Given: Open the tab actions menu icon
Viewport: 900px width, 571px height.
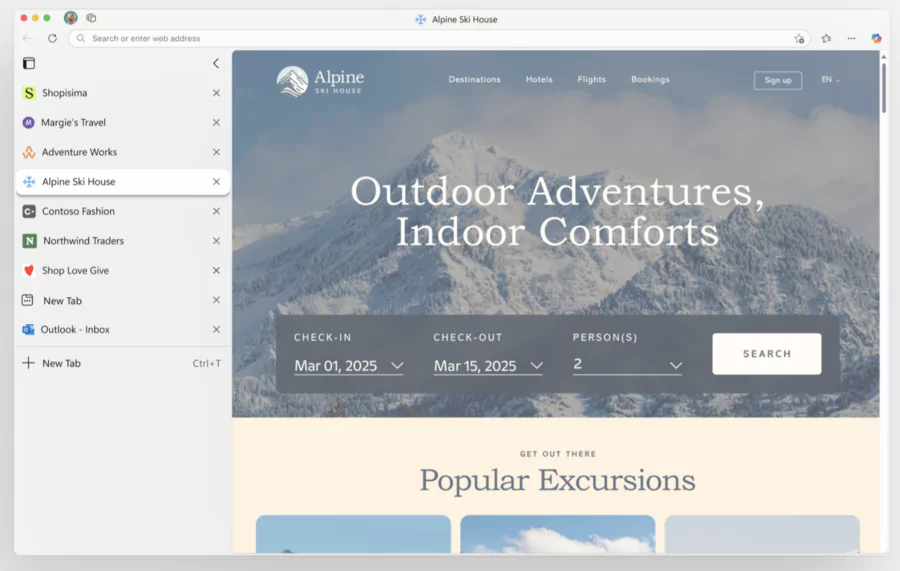Looking at the screenshot, I should point(29,63).
